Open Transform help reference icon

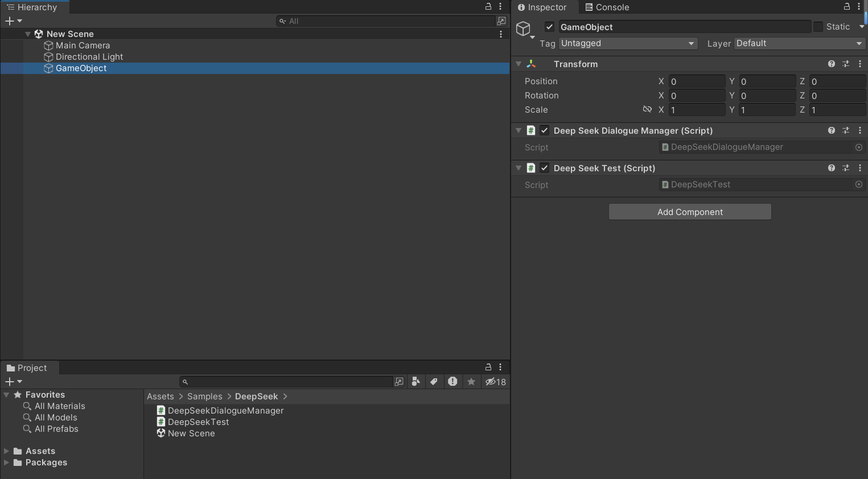[832, 64]
